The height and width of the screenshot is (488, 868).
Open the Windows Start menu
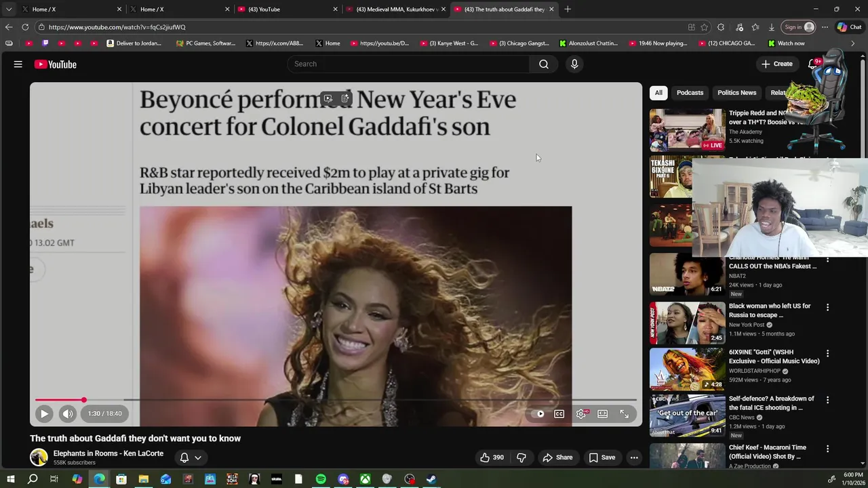(x=11, y=479)
